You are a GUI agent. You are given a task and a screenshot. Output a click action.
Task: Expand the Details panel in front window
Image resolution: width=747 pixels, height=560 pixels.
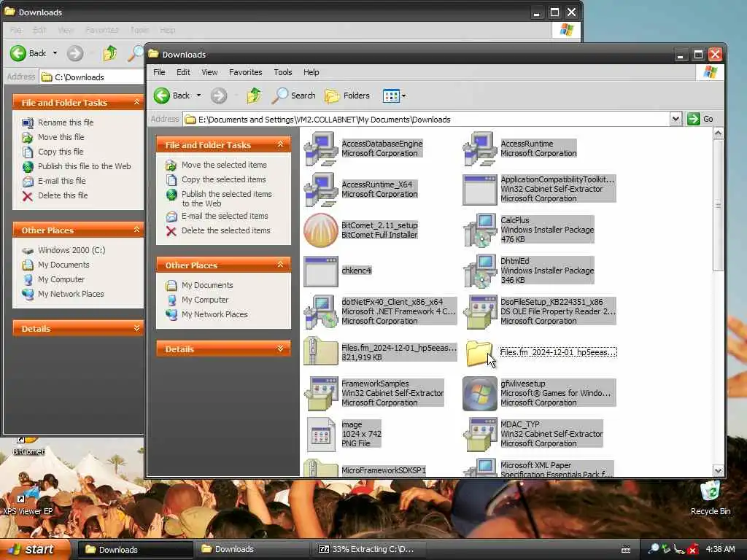point(281,349)
